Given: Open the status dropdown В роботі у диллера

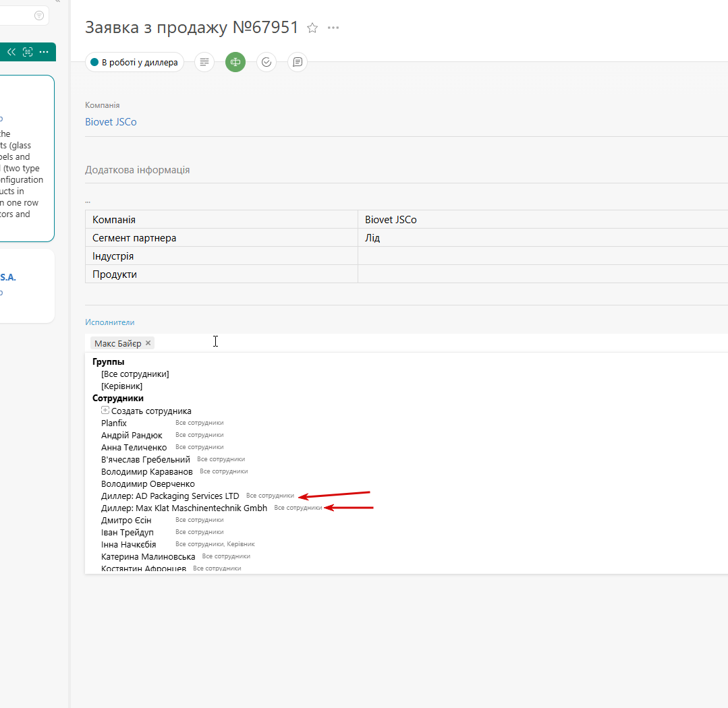Looking at the screenshot, I should [x=135, y=62].
